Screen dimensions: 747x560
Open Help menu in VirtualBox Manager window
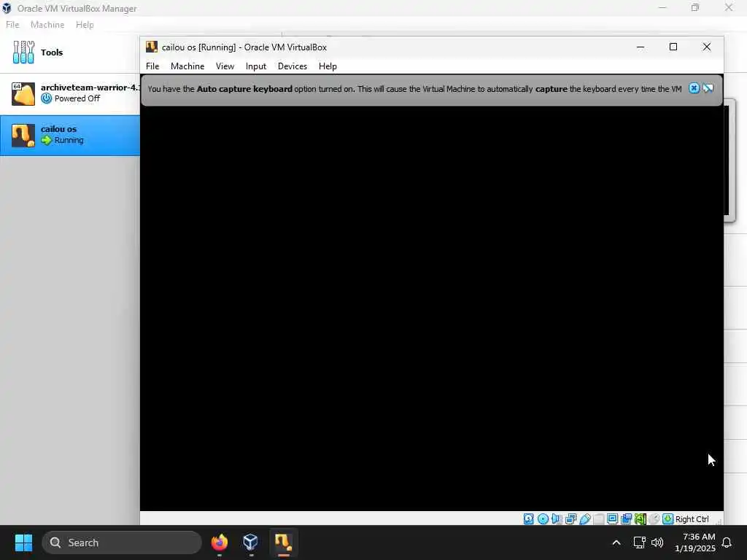(85, 25)
